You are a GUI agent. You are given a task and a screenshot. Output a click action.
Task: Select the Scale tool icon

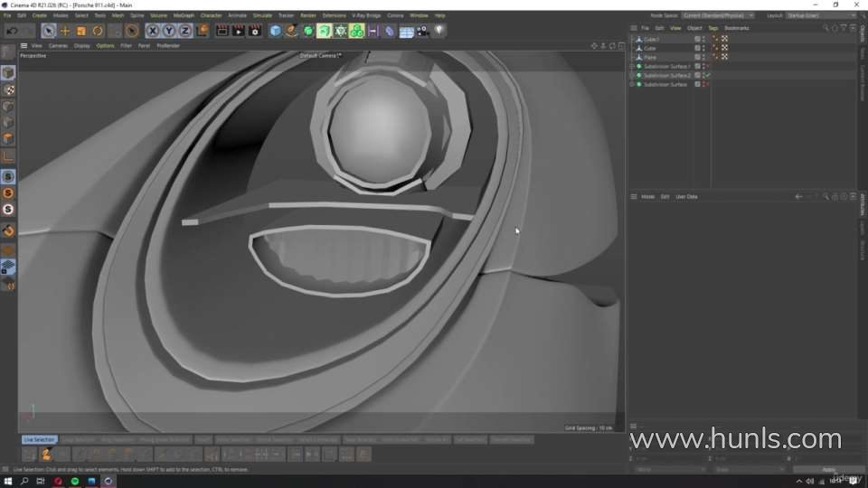tap(81, 31)
